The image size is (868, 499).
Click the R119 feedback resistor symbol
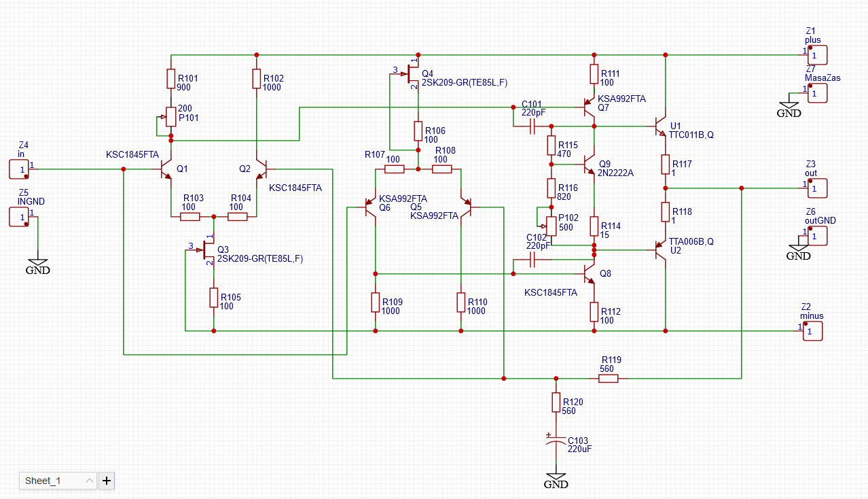click(608, 378)
